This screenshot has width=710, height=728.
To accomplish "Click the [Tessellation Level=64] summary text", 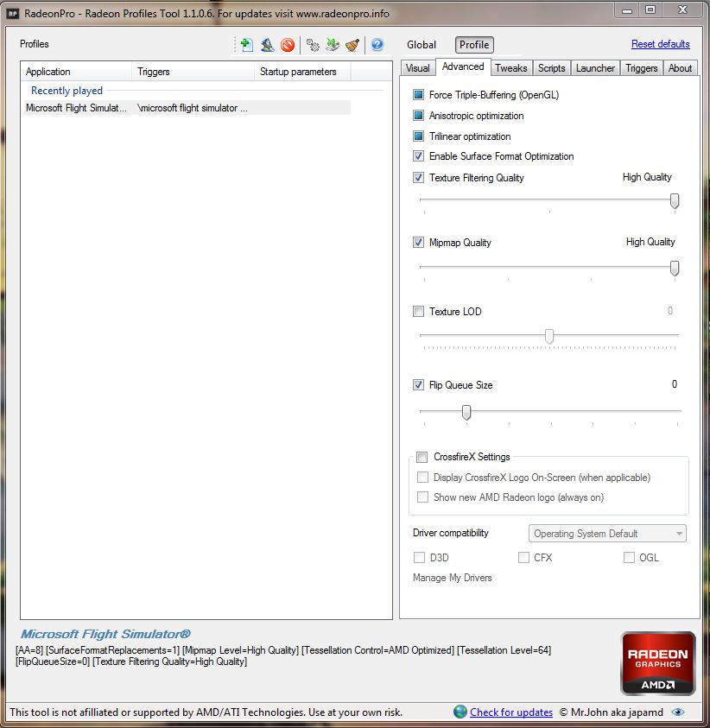I will 504,650.
